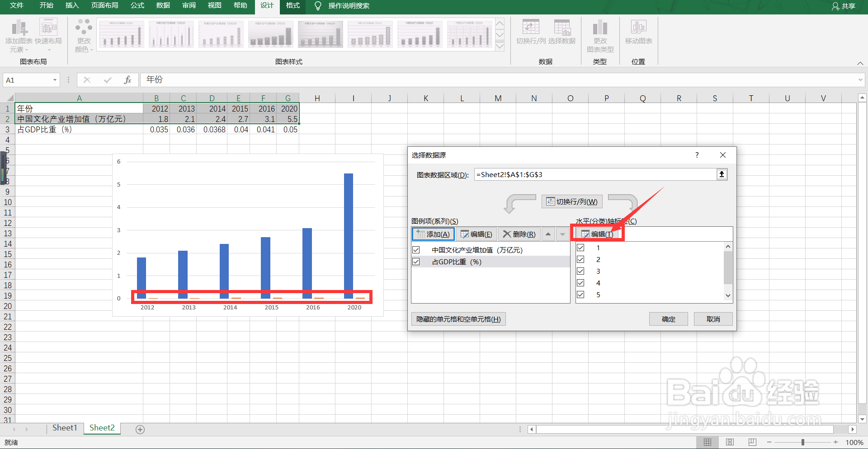Switch to the Sheet1 tab
Screen dimensions: 868x449
coord(65,428)
